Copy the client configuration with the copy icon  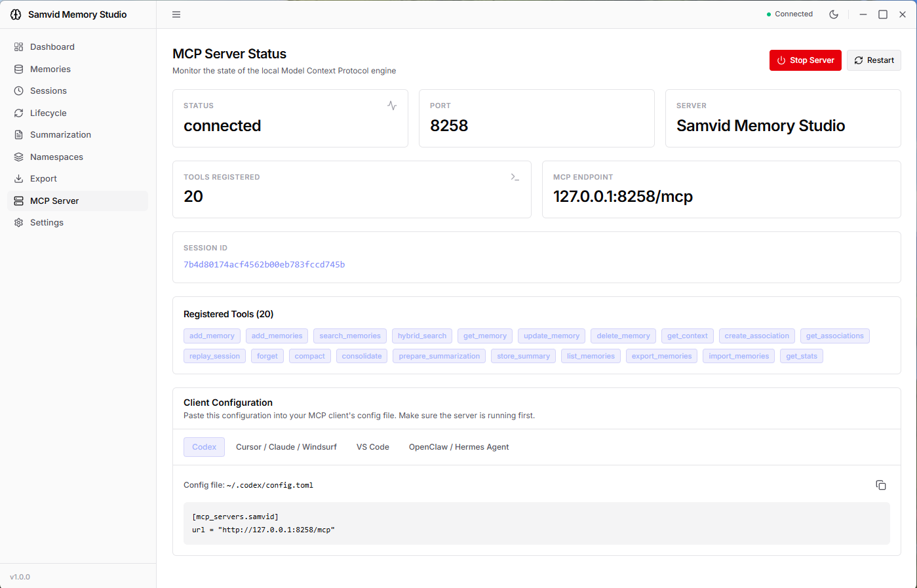(881, 485)
